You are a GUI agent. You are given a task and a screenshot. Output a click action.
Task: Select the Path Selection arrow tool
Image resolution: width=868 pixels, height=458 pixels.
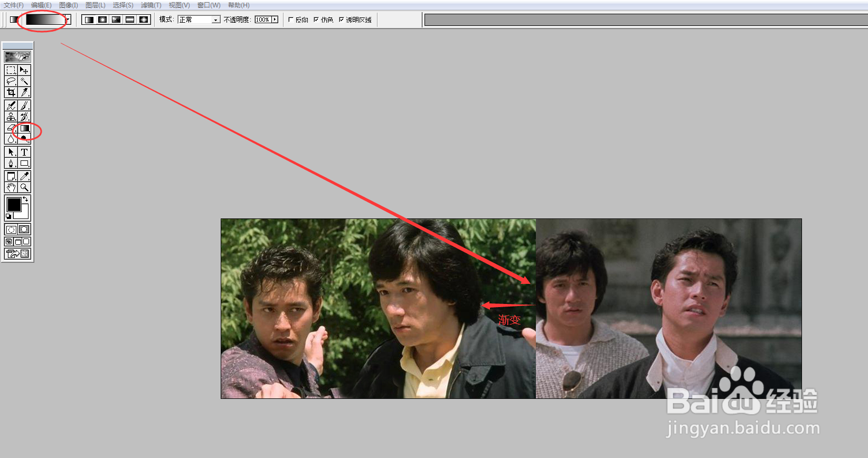tap(11, 152)
